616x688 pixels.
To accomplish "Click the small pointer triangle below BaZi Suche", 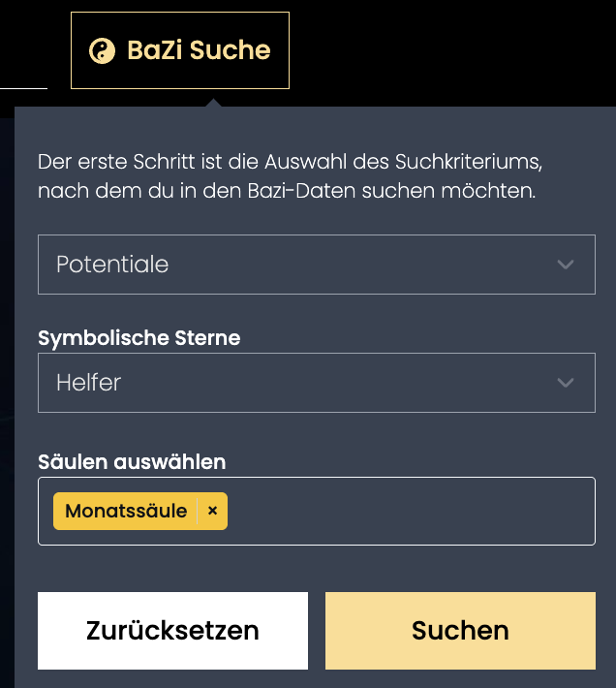I will pyautogui.click(x=213, y=103).
